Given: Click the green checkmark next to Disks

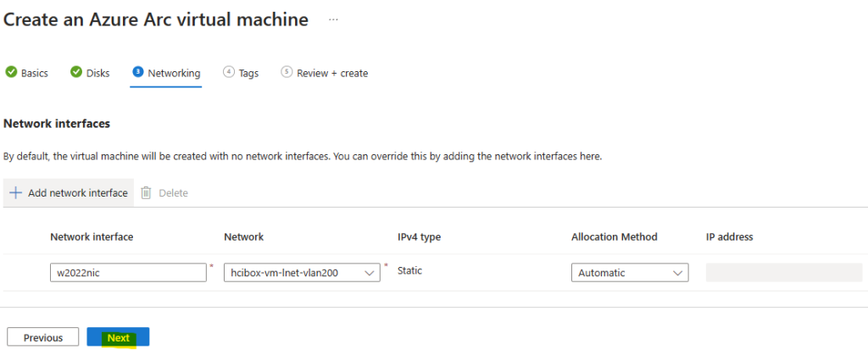Looking at the screenshot, I should [76, 73].
